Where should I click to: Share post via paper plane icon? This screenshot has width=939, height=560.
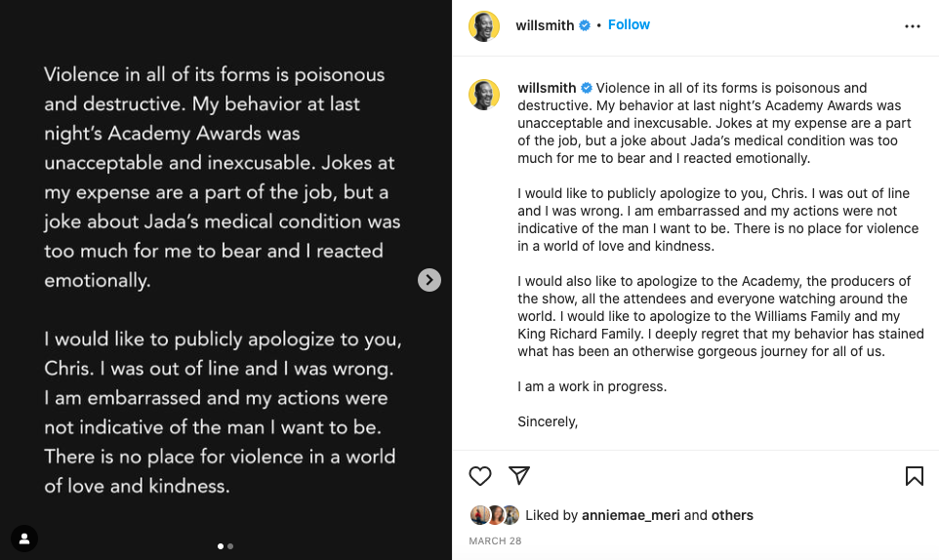[x=519, y=475]
